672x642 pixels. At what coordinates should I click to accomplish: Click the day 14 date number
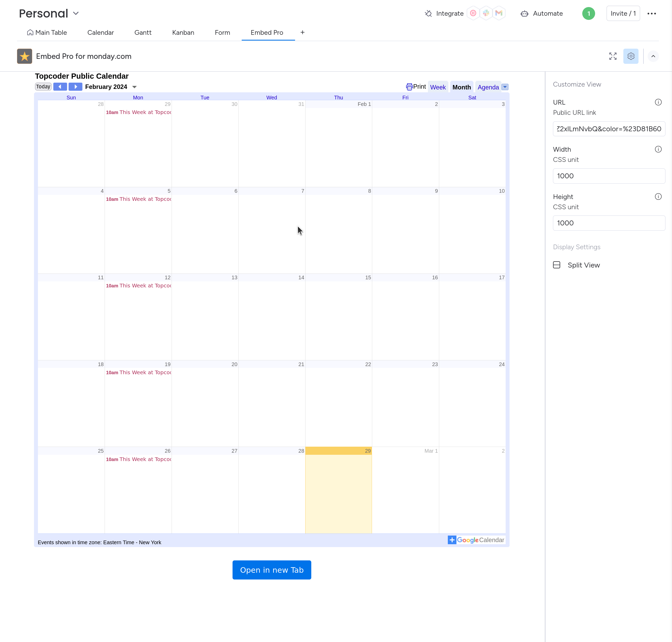tap(301, 277)
